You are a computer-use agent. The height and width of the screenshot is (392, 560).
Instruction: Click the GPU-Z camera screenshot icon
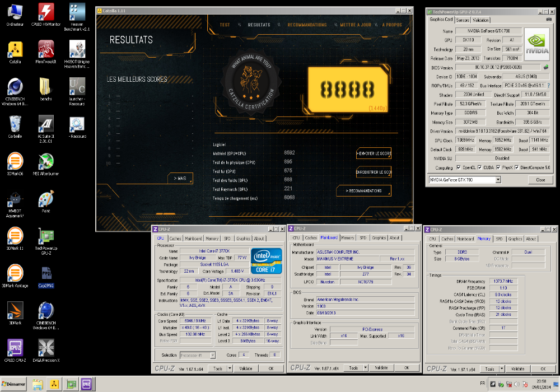[x=549, y=20]
